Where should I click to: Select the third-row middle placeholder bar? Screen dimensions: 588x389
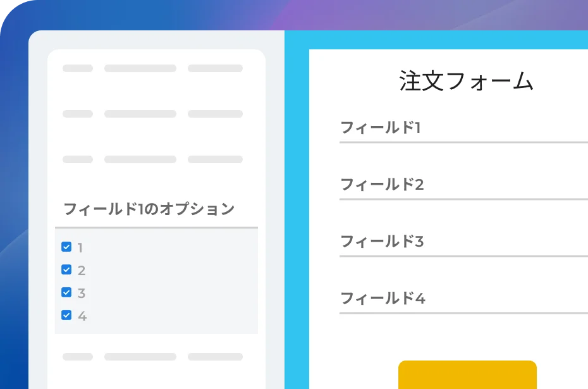pos(140,159)
